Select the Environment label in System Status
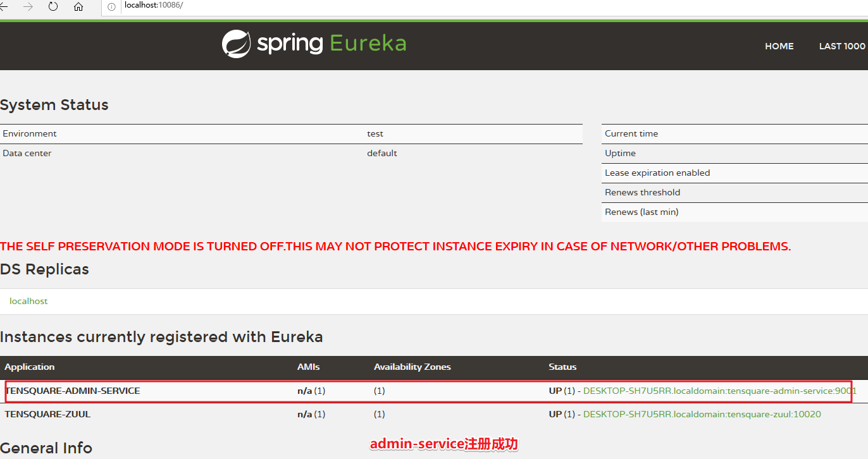 pos(30,133)
